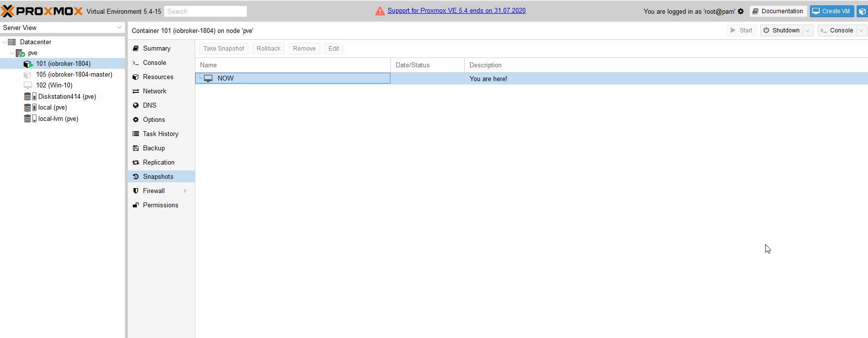Open the Summary tab

point(161,49)
